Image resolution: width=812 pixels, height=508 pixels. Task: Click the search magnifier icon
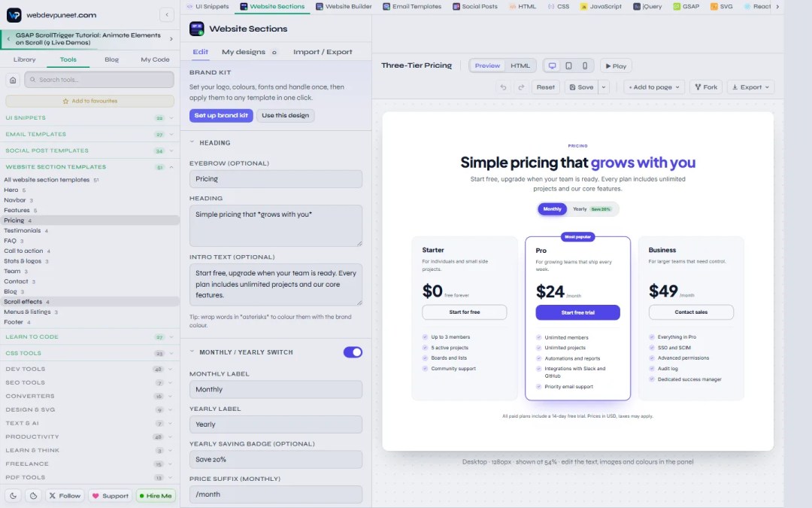coord(32,80)
